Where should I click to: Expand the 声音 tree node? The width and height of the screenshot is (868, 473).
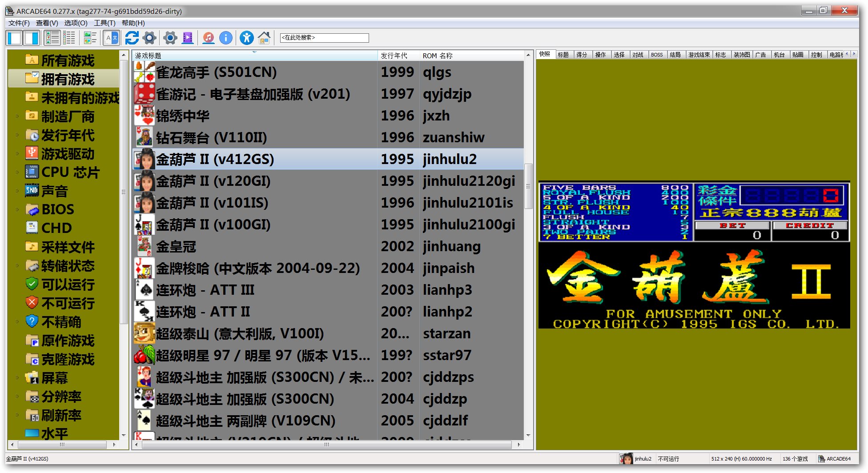click(17, 191)
